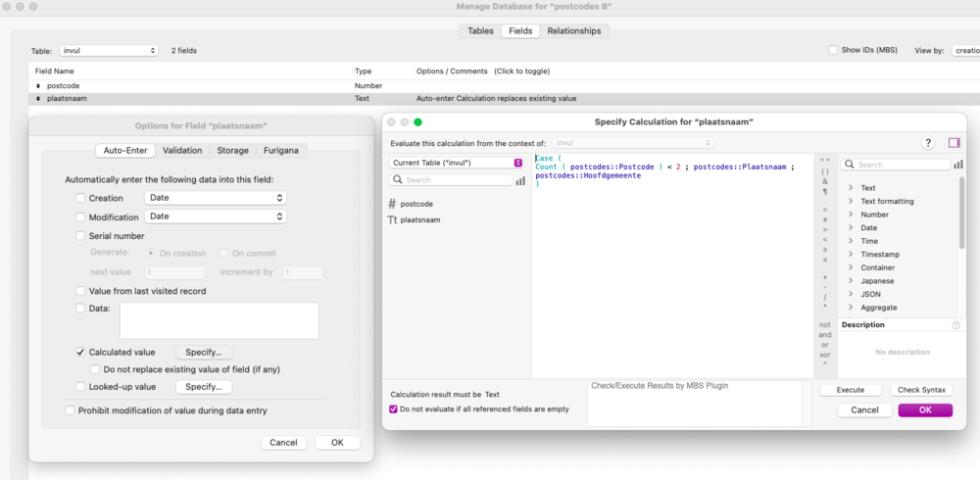The height and width of the screenshot is (480, 980).
Task: Select the number-type postcode field icon
Action: click(x=392, y=204)
